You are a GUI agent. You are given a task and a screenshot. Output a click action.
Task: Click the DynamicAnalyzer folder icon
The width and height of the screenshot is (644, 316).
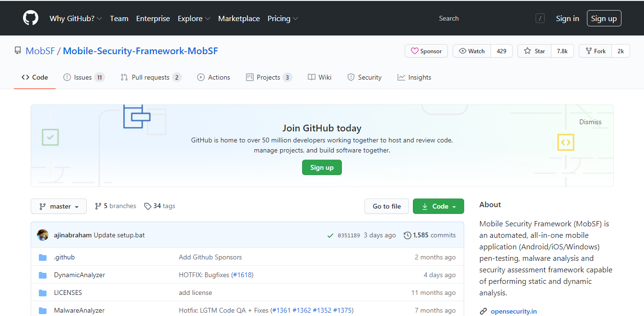click(43, 275)
